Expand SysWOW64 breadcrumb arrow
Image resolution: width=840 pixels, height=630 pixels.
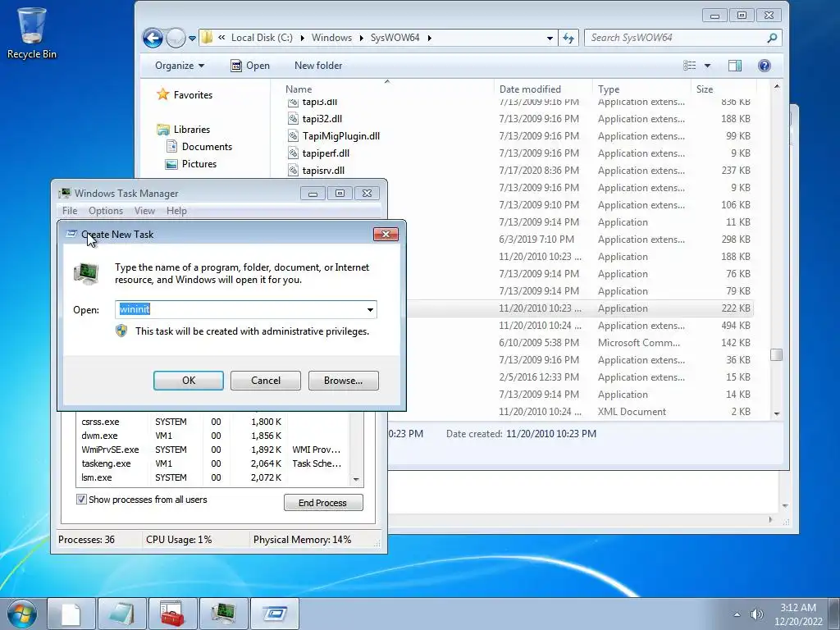pyautogui.click(x=429, y=38)
